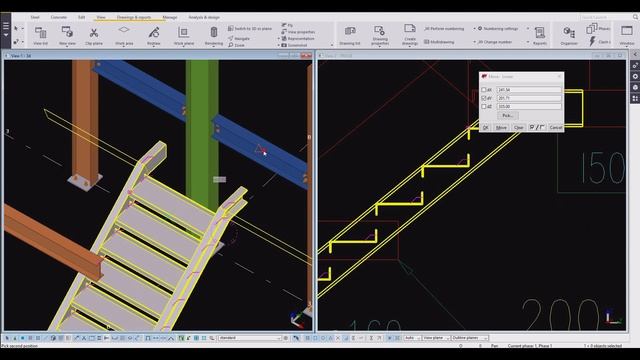
Task: Open the View list tool
Action: 40,35
